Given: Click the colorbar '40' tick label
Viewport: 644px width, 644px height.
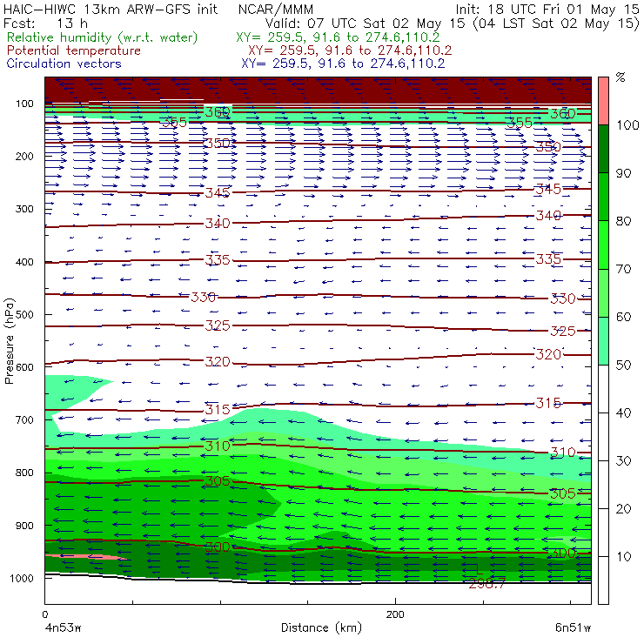Looking at the screenshot, I should pos(623,413).
